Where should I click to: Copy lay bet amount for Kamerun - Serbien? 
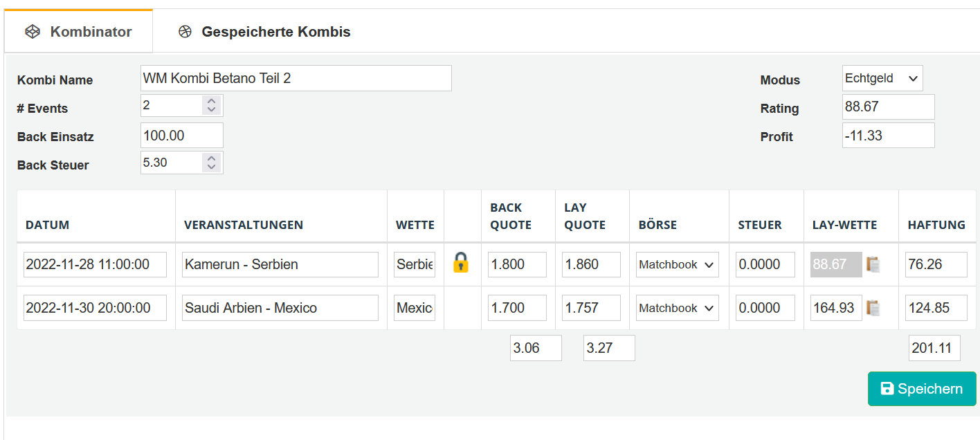tap(873, 264)
